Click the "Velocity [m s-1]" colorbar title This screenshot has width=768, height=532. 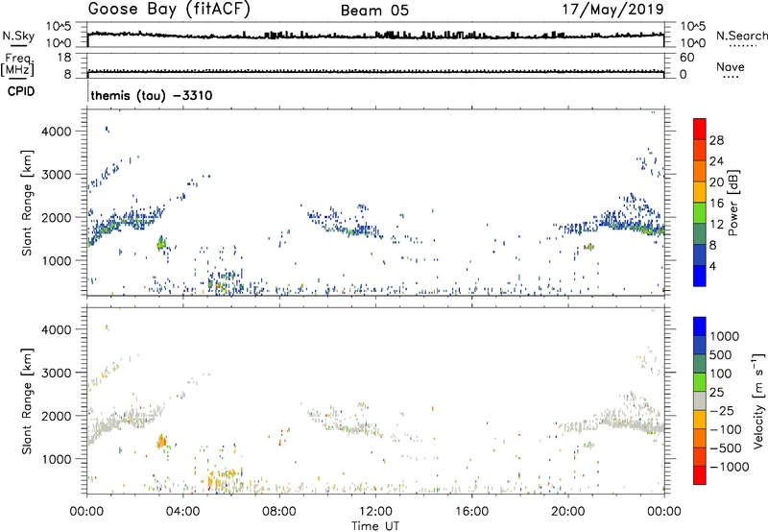pos(758,400)
